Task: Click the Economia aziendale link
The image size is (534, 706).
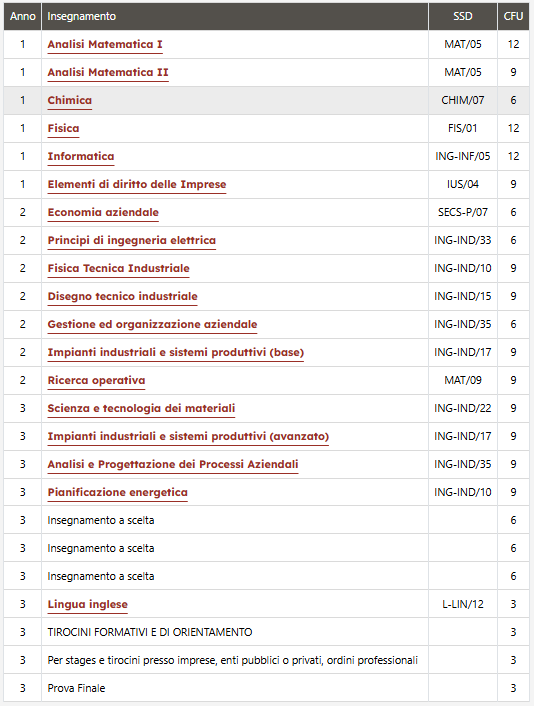Action: pos(103,212)
